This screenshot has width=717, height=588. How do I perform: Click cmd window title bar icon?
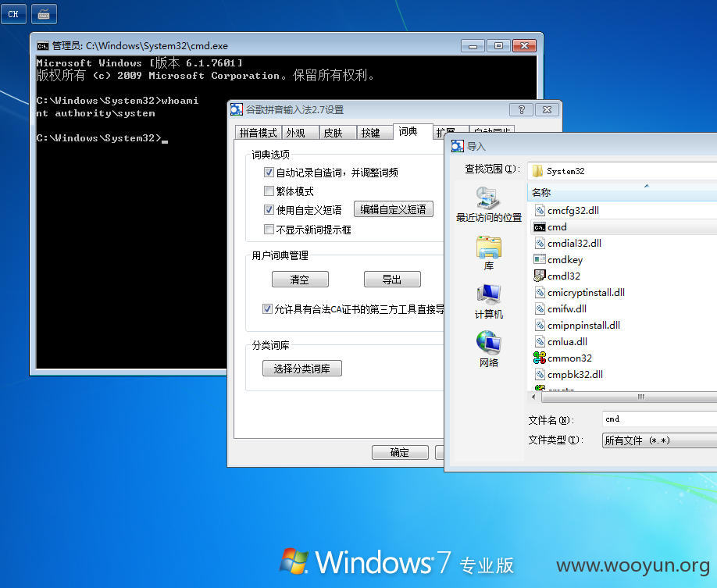click(x=42, y=46)
